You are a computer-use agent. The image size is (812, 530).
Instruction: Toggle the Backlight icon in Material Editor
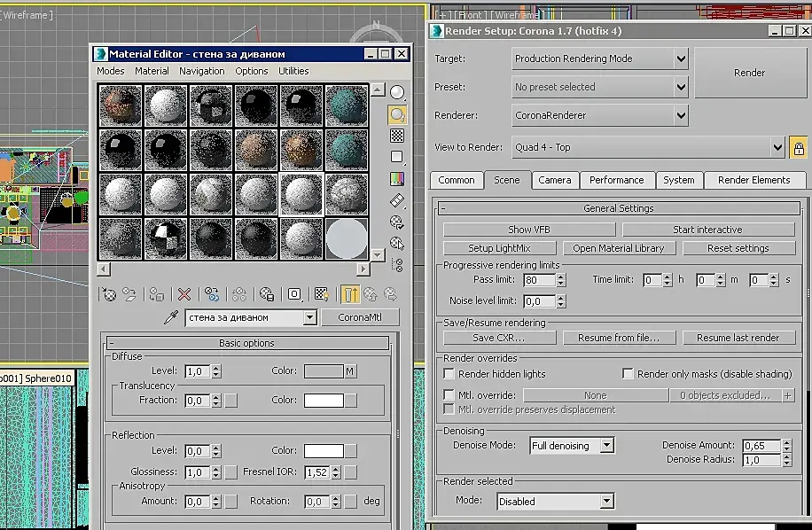point(397,114)
